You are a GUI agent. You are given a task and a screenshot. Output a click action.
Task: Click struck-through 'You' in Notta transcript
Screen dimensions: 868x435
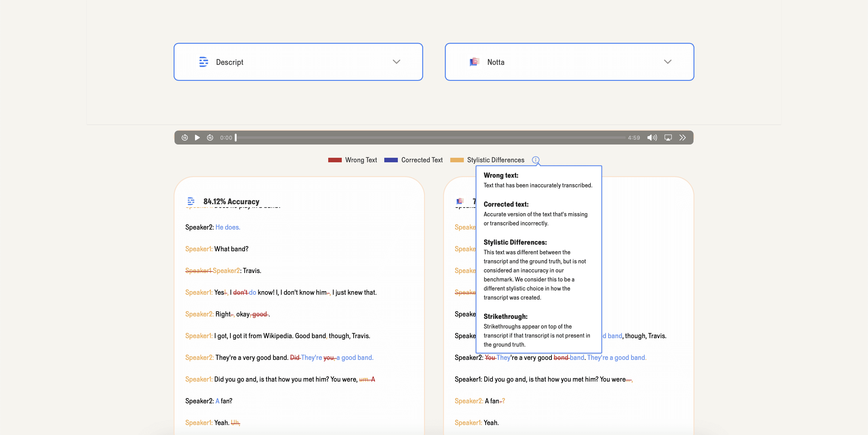[x=490, y=357]
